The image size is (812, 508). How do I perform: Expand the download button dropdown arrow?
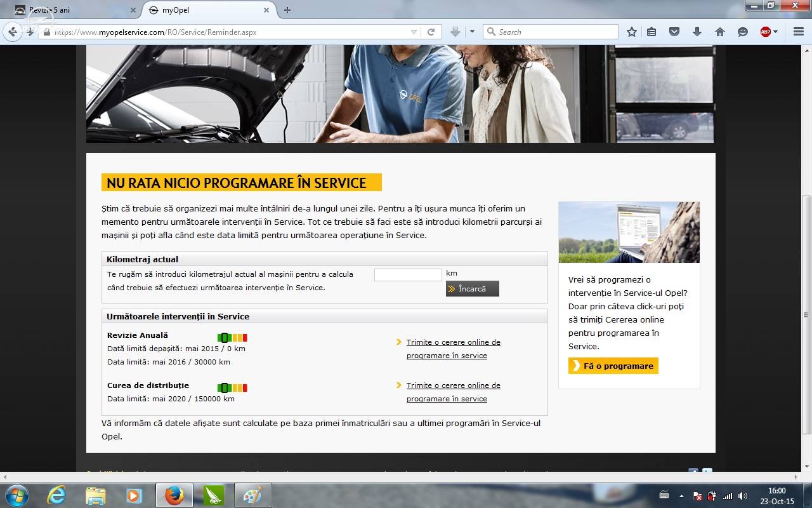(471, 32)
